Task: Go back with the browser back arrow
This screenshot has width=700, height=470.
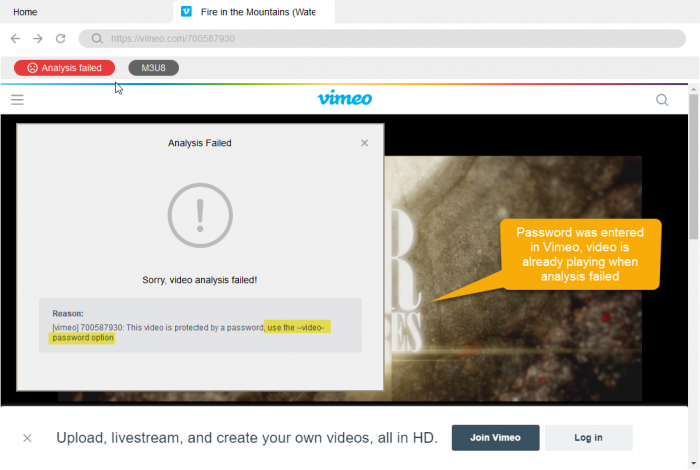Action: [x=15, y=38]
